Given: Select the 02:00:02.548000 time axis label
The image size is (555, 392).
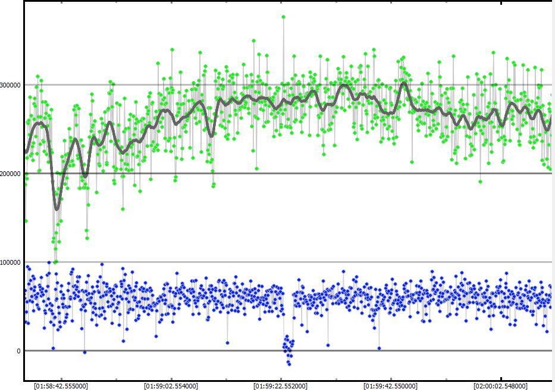Looking at the screenshot, I should pos(501,386).
